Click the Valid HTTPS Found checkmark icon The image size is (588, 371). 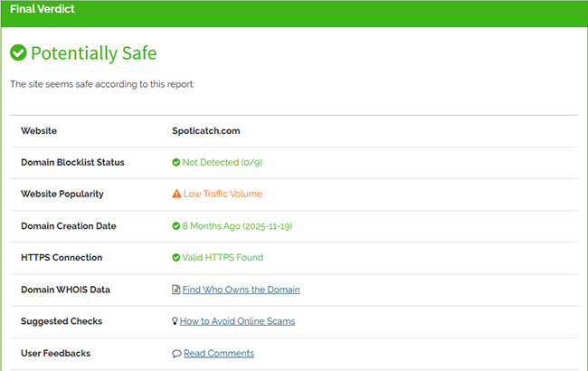[x=175, y=257]
